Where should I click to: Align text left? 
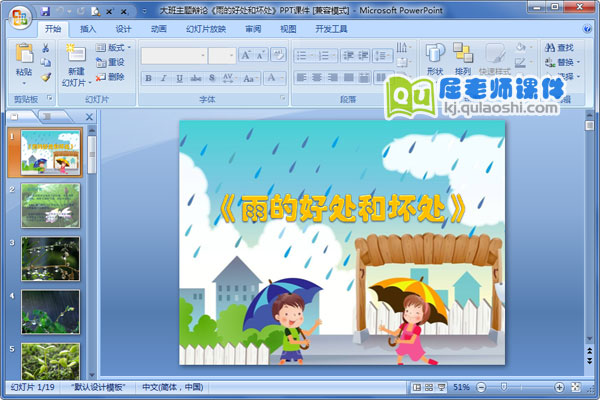click(x=302, y=78)
